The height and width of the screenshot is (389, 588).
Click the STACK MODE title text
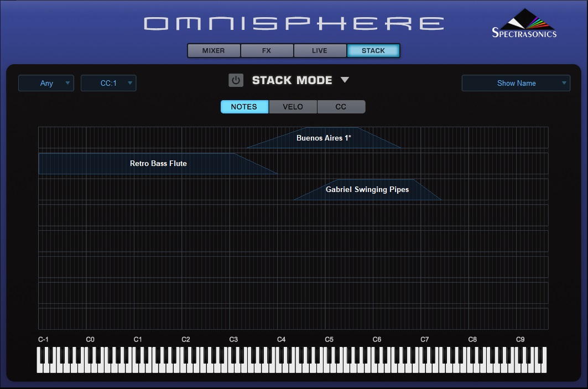tap(292, 80)
